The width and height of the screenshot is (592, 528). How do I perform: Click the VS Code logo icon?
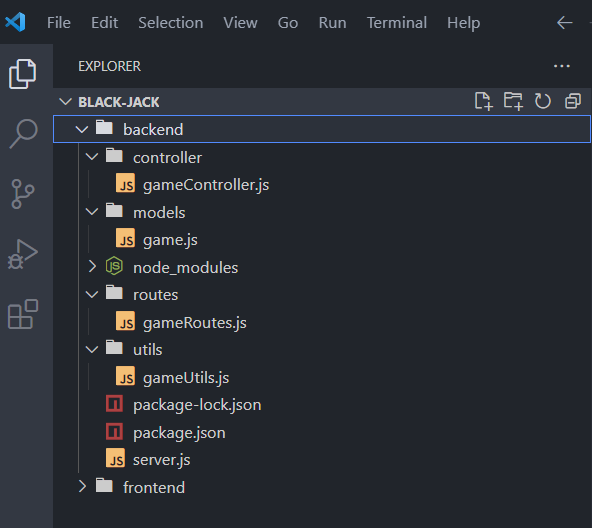click(15, 22)
